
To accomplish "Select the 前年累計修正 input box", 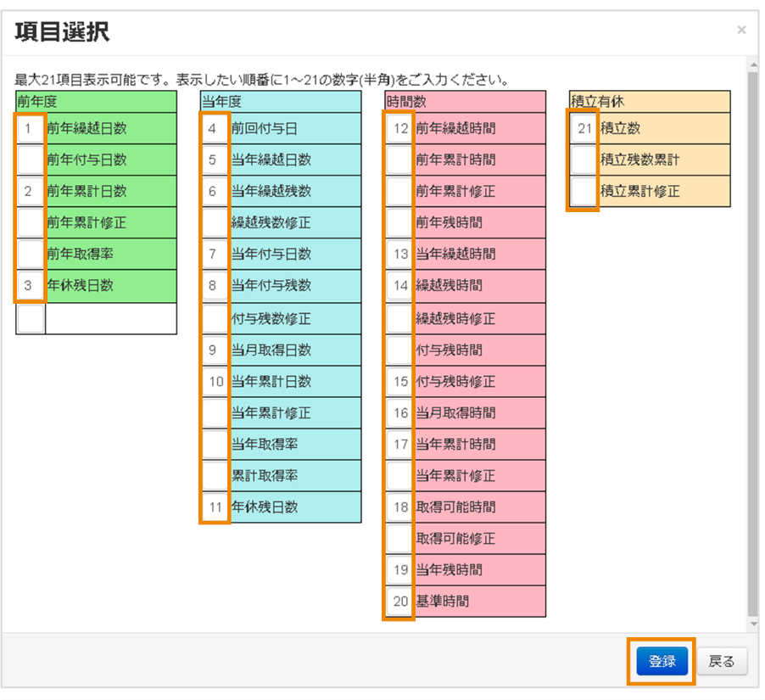I will coord(31,221).
